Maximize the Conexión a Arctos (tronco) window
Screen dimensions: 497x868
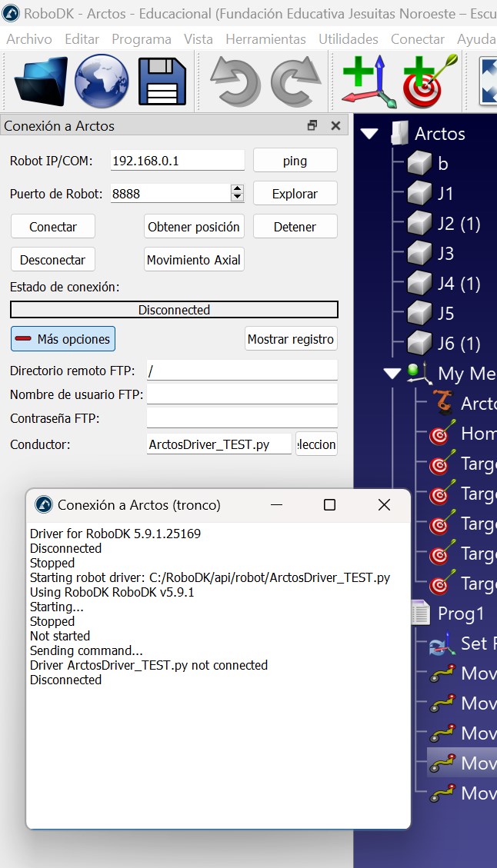(x=330, y=505)
